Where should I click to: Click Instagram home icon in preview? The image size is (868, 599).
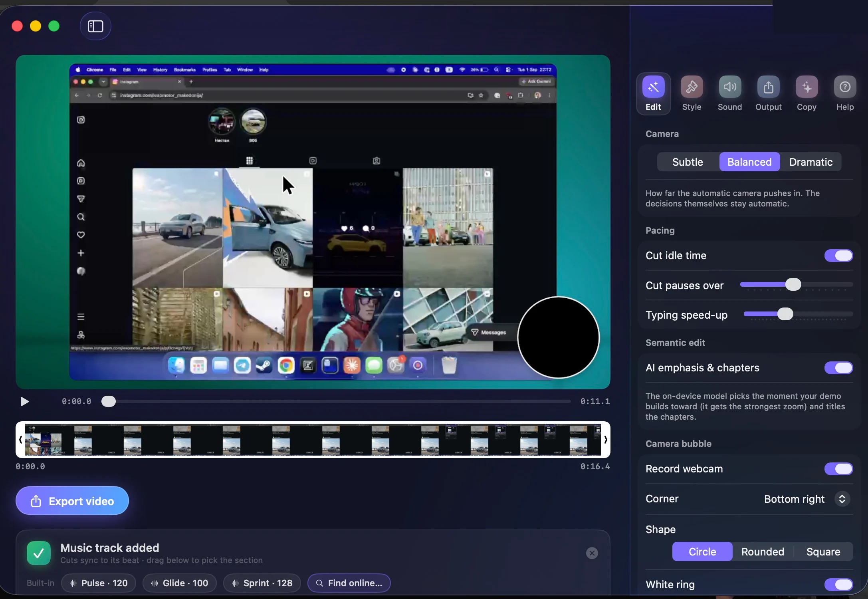tap(81, 163)
